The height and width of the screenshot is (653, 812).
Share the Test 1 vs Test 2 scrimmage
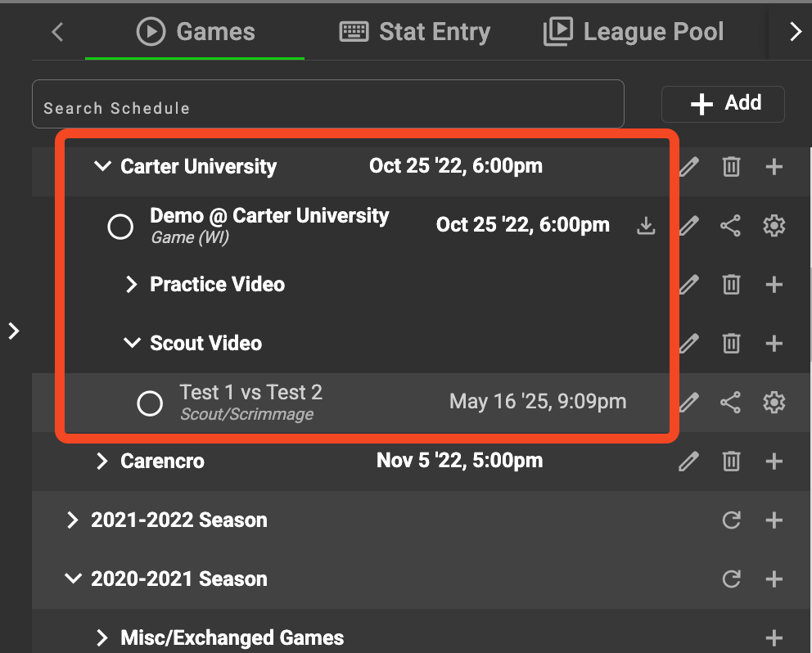pos(730,403)
